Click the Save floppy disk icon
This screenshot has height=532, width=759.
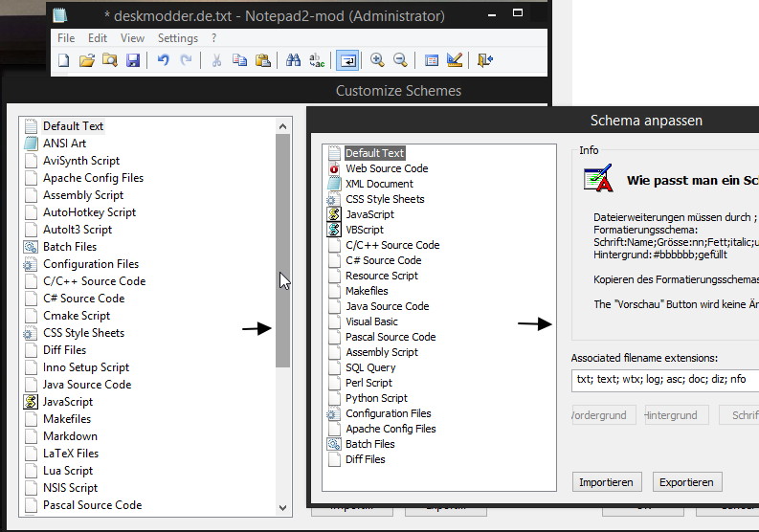[x=133, y=60]
